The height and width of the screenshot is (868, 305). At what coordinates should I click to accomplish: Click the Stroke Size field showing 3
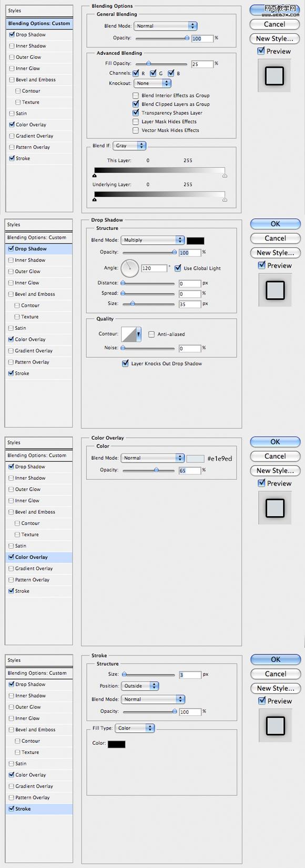(190, 674)
